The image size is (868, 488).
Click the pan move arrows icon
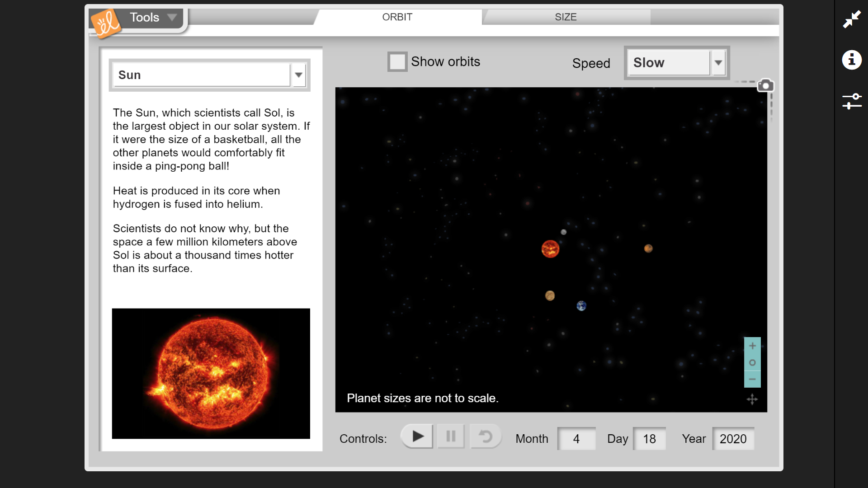(x=752, y=399)
